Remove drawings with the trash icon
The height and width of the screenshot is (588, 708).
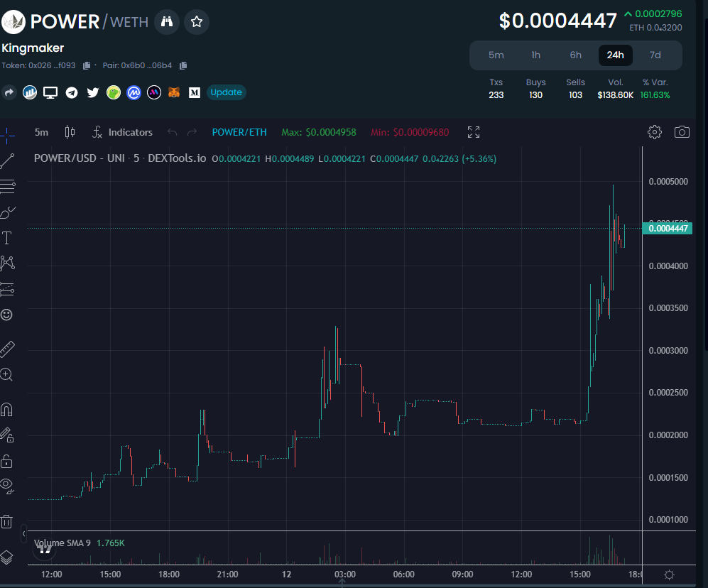(x=6, y=522)
